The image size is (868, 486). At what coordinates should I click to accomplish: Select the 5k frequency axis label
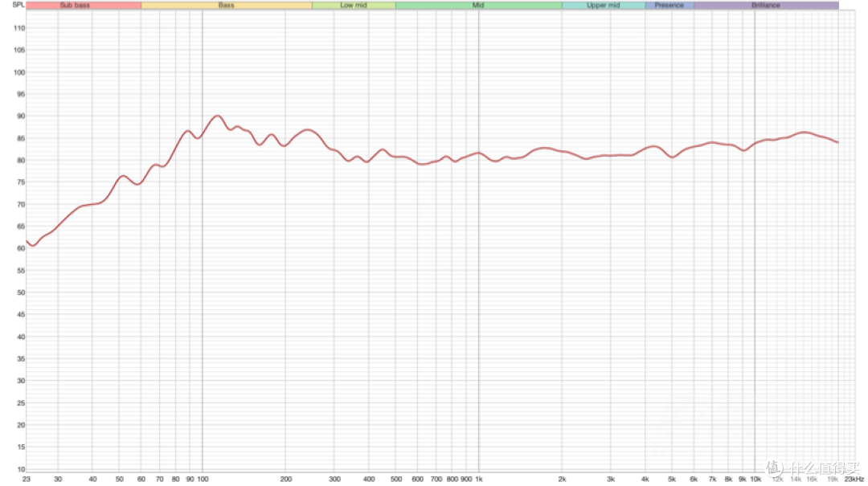[x=671, y=479]
